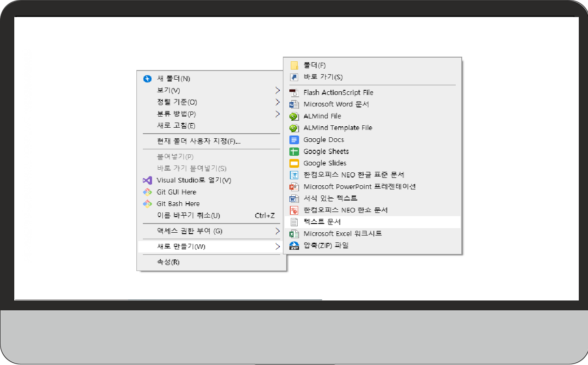This screenshot has width=588, height=365.
Task: Click the Git GUI Here icon
Action: 147,192
